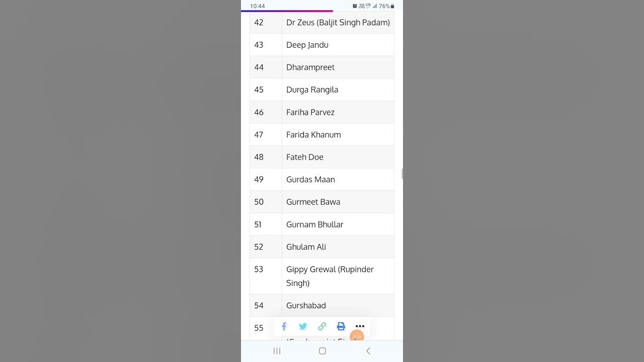The height and width of the screenshot is (362, 644).
Task: Select Gurdas Maan row
Action: 310,179
